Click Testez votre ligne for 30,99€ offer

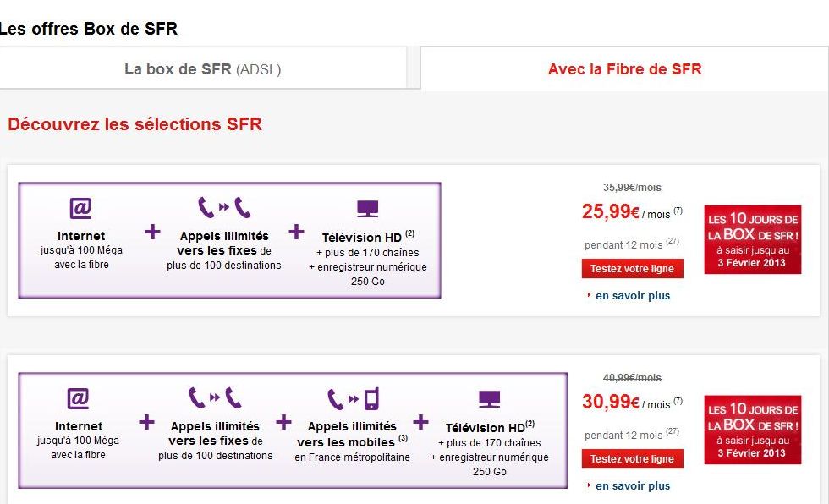[633, 458]
